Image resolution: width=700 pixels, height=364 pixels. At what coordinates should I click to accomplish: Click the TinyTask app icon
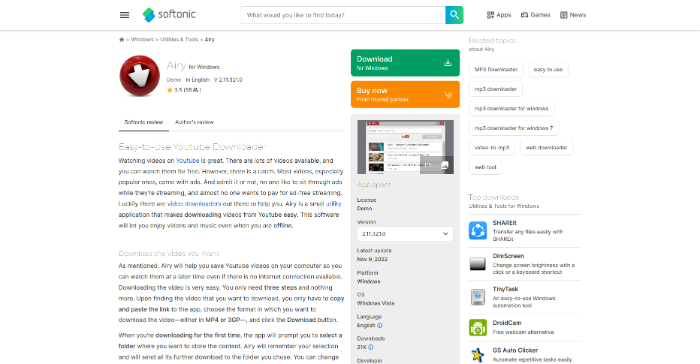click(x=478, y=297)
